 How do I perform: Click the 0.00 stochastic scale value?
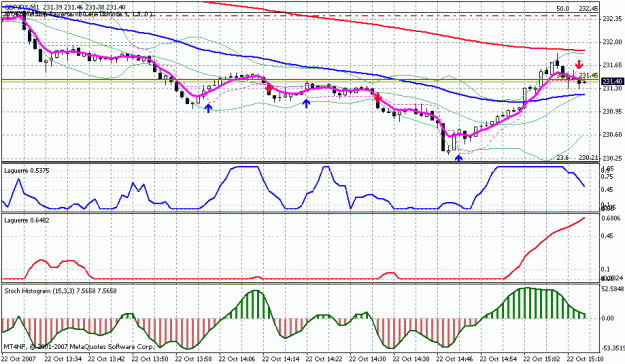(608, 318)
